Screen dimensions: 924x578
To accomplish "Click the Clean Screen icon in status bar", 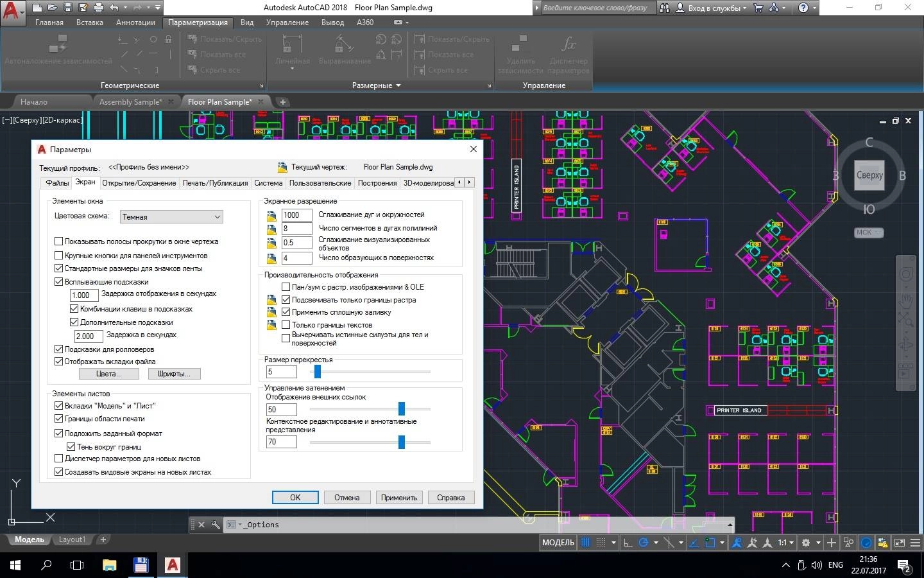I will (x=900, y=543).
